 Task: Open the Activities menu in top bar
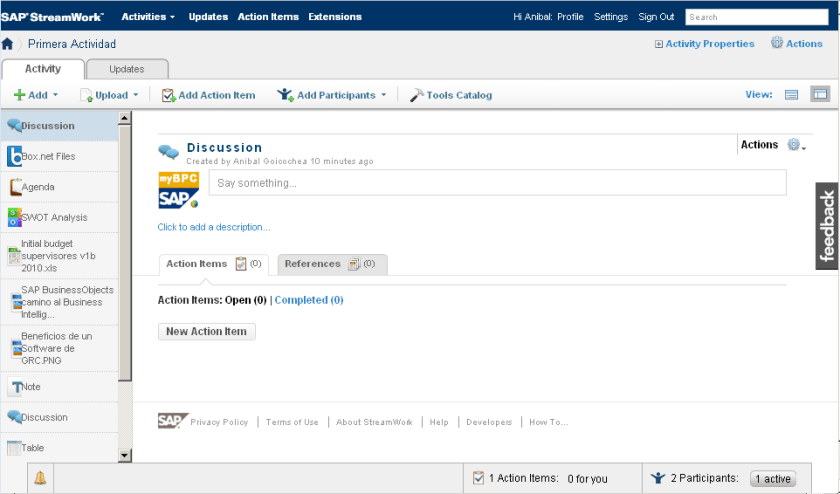click(148, 17)
